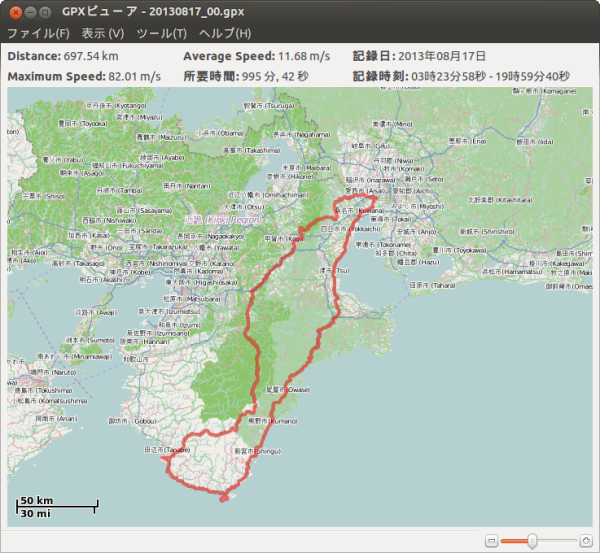Open the ヘルプ(H) menu
Image resolution: width=600 pixels, height=553 pixels.
[225, 33]
